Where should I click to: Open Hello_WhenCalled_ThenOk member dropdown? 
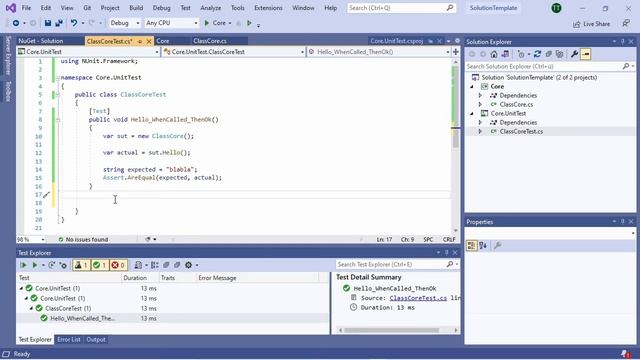379,52
